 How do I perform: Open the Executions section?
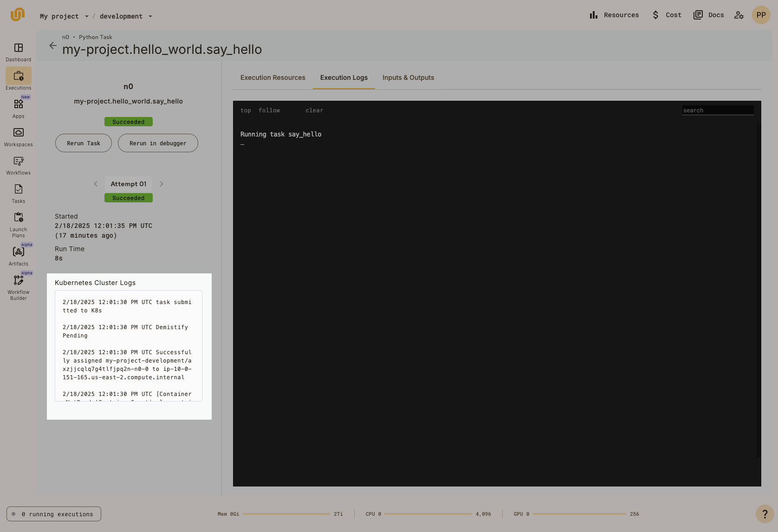coord(18,79)
